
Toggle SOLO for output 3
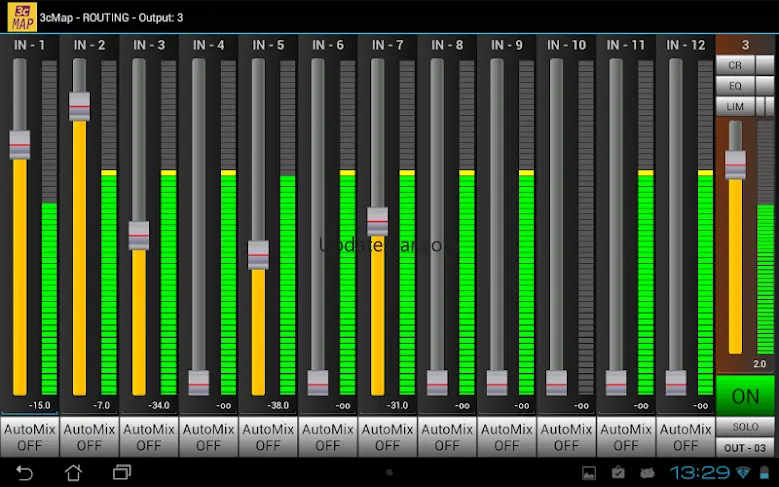(745, 428)
